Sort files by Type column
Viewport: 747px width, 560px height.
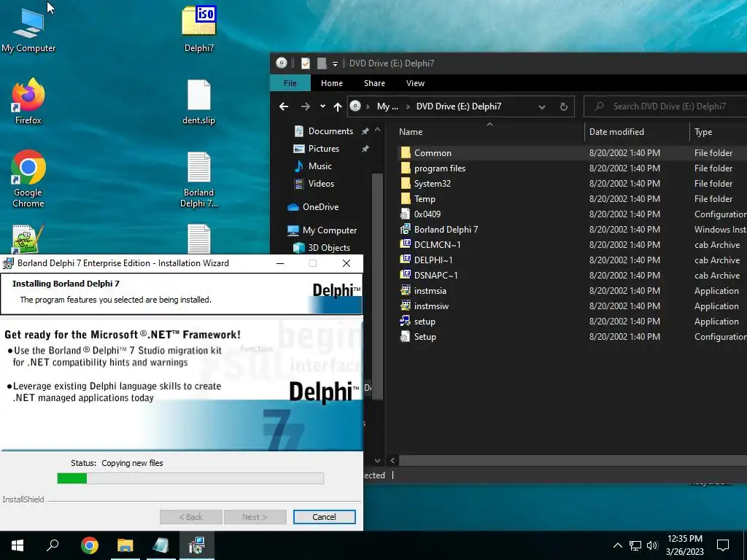(719, 132)
